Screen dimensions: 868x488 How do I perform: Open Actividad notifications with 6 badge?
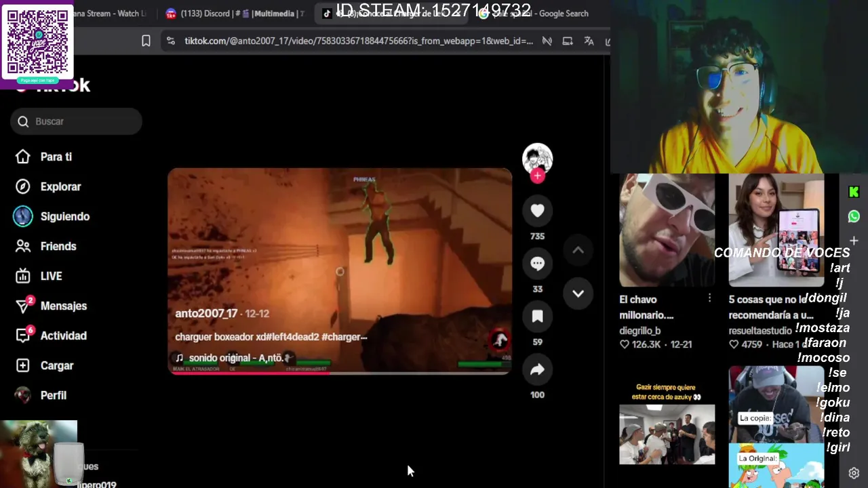click(51, 335)
